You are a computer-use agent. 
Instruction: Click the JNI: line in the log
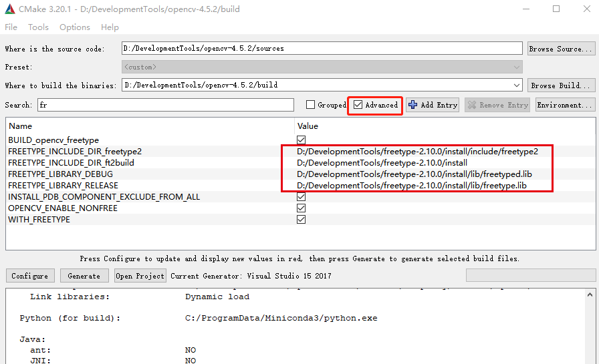41,360
